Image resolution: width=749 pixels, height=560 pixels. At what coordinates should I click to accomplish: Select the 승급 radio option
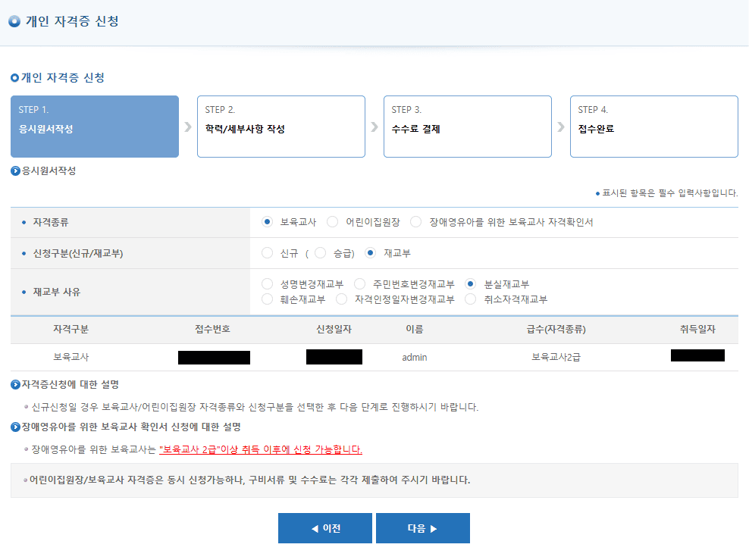pos(320,253)
